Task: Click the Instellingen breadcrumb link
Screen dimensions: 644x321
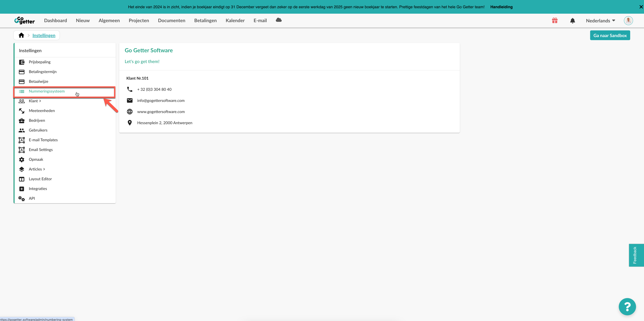Action: click(44, 35)
